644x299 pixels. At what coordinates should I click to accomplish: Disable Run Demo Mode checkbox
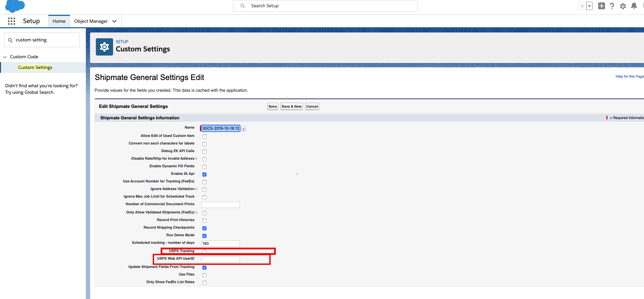tap(204, 236)
